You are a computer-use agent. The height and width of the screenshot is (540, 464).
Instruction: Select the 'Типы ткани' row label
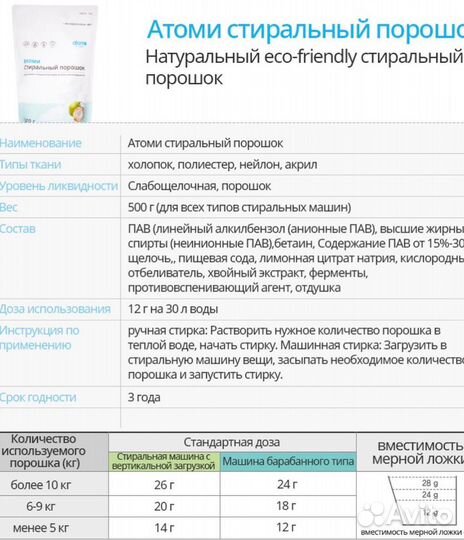30,164
